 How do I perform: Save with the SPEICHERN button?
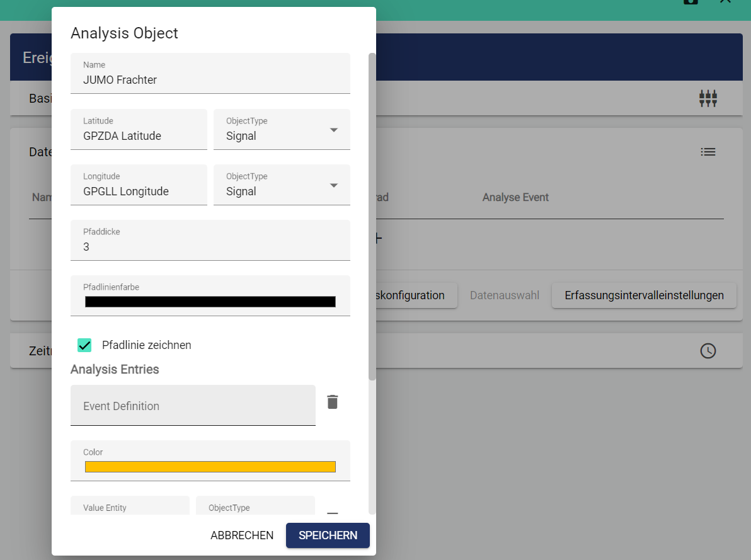coord(328,535)
